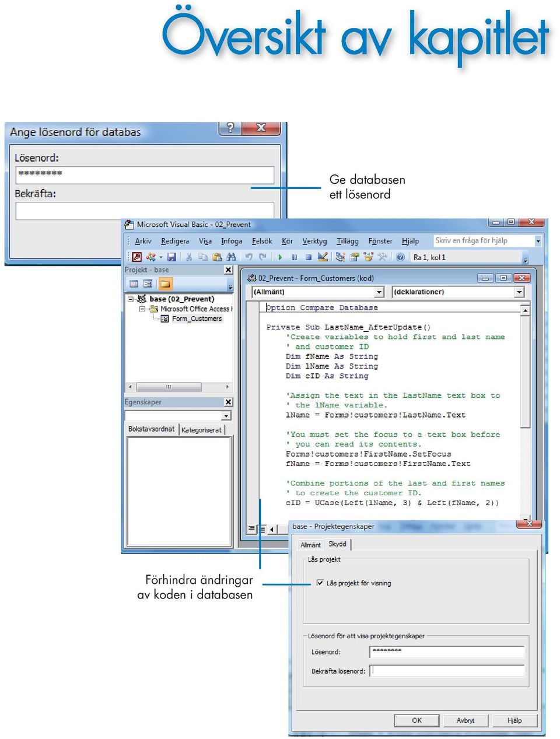Click the help button in password dialog title

pyautogui.click(x=230, y=128)
